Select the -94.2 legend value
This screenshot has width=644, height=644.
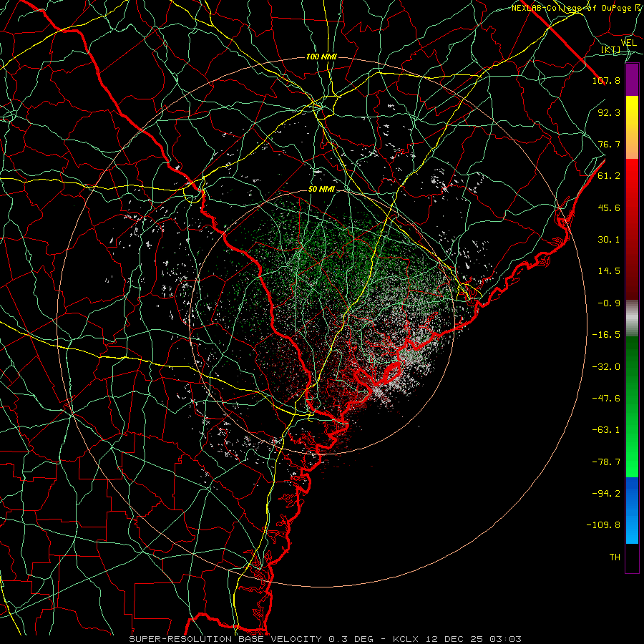[606, 493]
